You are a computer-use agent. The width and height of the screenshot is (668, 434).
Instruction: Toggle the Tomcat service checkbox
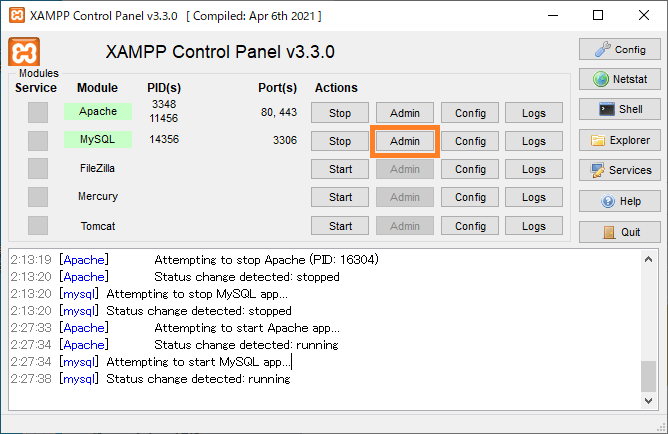point(38,225)
